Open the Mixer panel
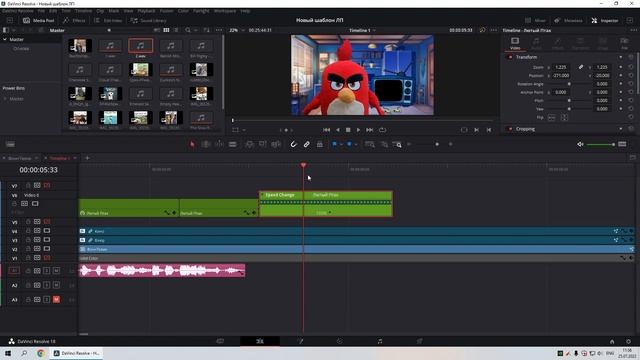This screenshot has width=640, height=360. tap(535, 20)
